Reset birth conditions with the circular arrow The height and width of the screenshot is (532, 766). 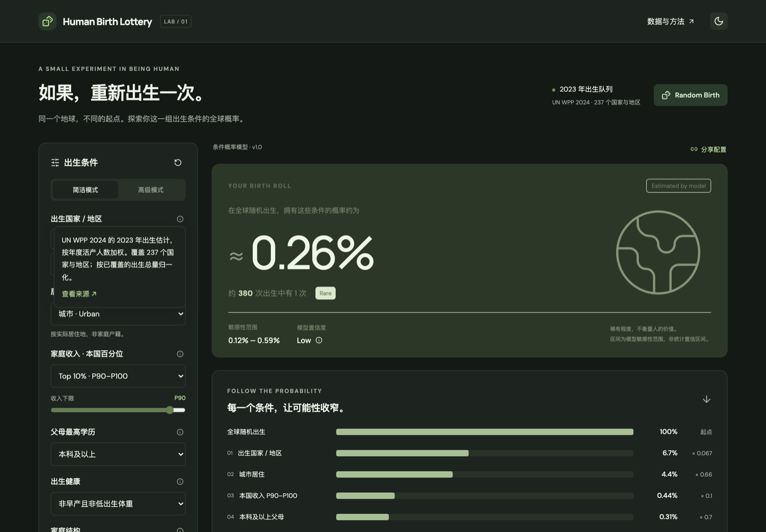(178, 163)
